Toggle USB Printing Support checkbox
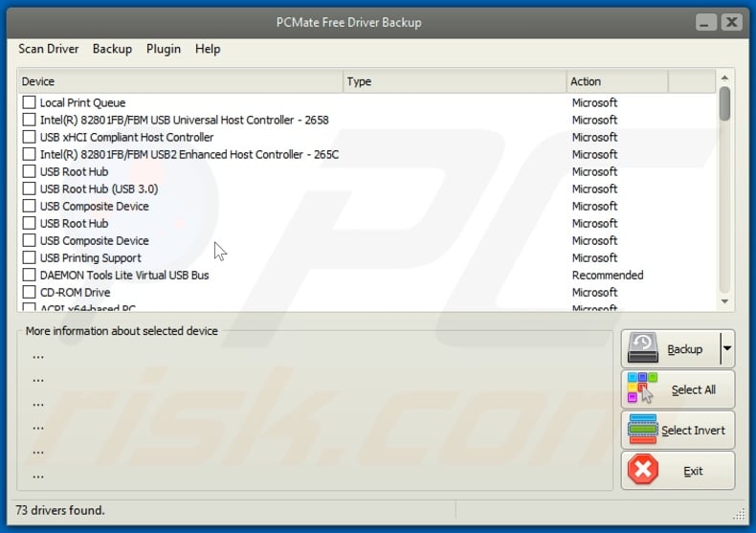The width and height of the screenshot is (756, 533). 30,257
